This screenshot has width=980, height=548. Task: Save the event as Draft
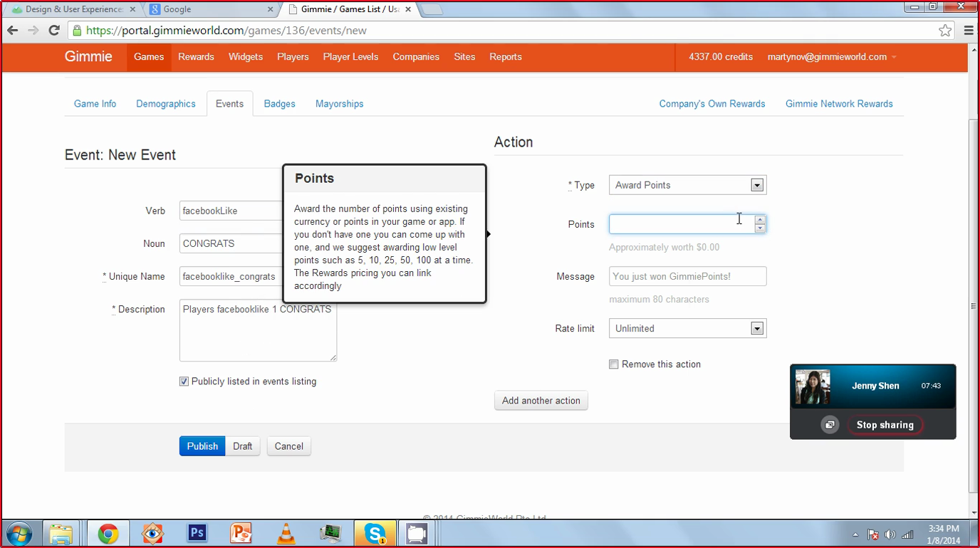click(242, 446)
